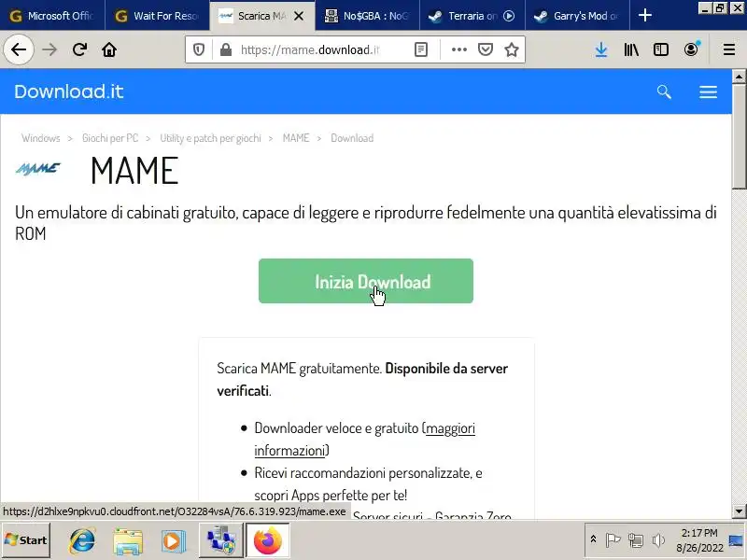Switch to Microsoft Office tab
The height and width of the screenshot is (560, 747).
[x=52, y=16]
